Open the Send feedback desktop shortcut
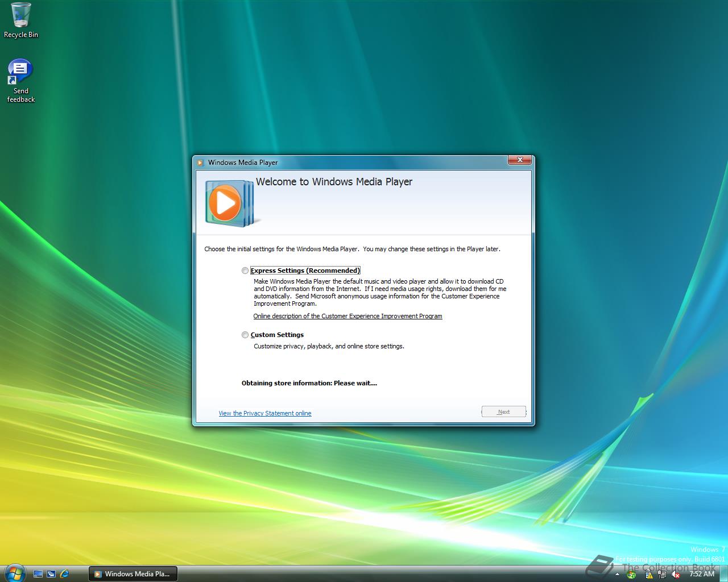This screenshot has width=728, height=582. 21,81
